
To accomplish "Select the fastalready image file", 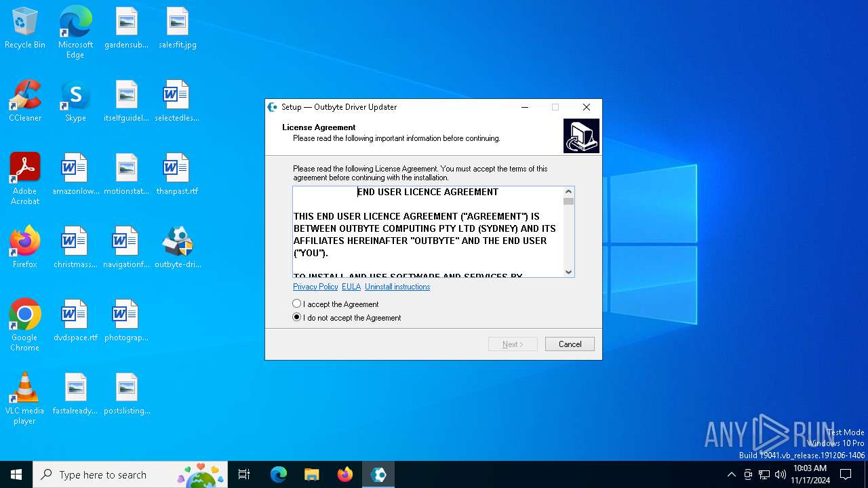I will click(x=75, y=394).
